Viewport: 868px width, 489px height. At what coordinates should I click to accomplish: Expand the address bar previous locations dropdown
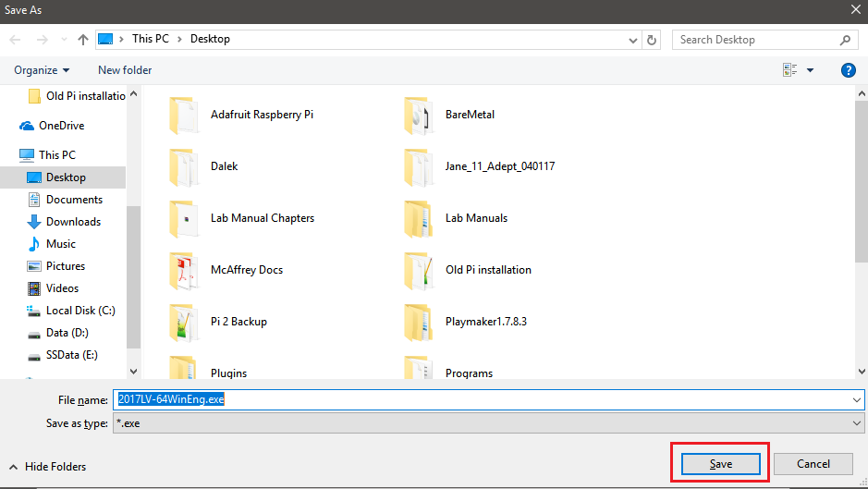633,40
